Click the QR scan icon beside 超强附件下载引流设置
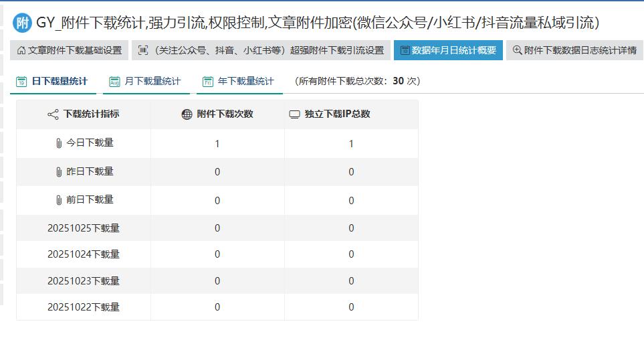The height and width of the screenshot is (342, 644). click(143, 50)
